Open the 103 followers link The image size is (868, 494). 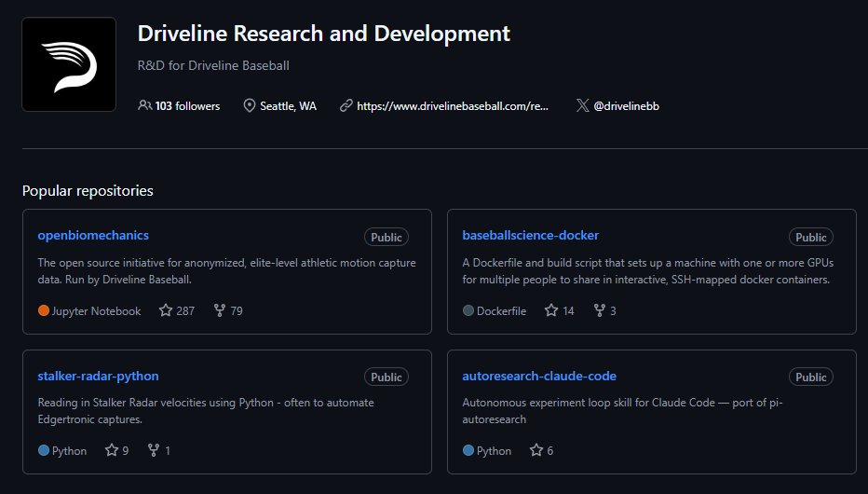click(x=187, y=105)
